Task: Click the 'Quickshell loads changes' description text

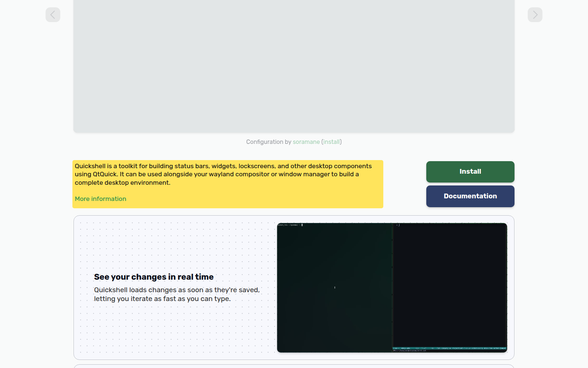Action: pyautogui.click(x=177, y=294)
